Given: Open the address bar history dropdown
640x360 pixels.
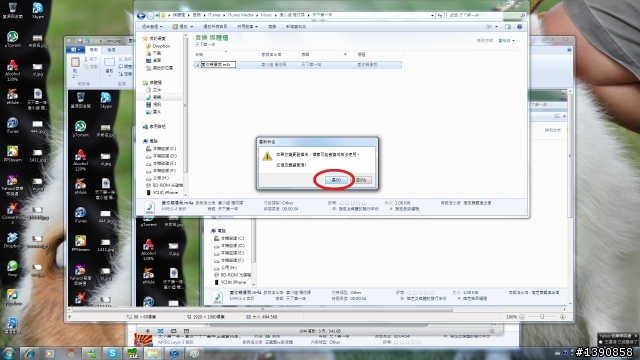Looking at the screenshot, I should (x=432, y=15).
